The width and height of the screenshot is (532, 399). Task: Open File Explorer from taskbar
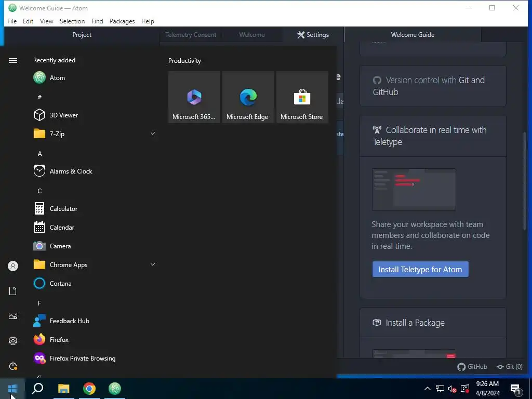click(x=63, y=389)
